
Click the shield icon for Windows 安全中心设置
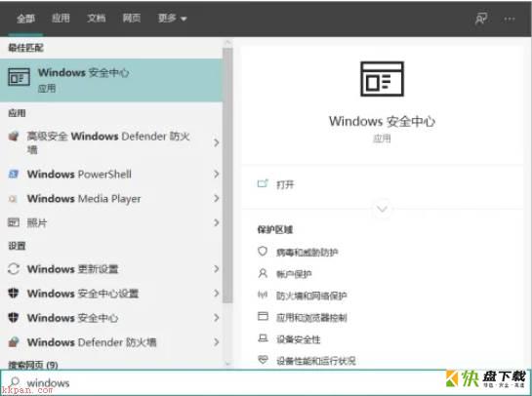pyautogui.click(x=14, y=293)
